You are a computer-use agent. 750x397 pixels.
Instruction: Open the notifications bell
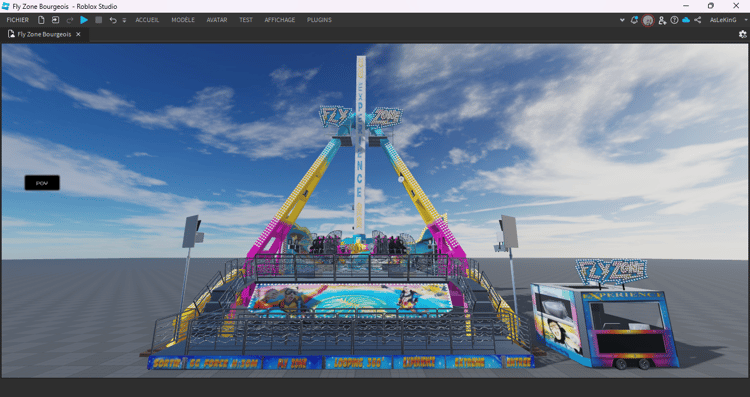point(634,20)
